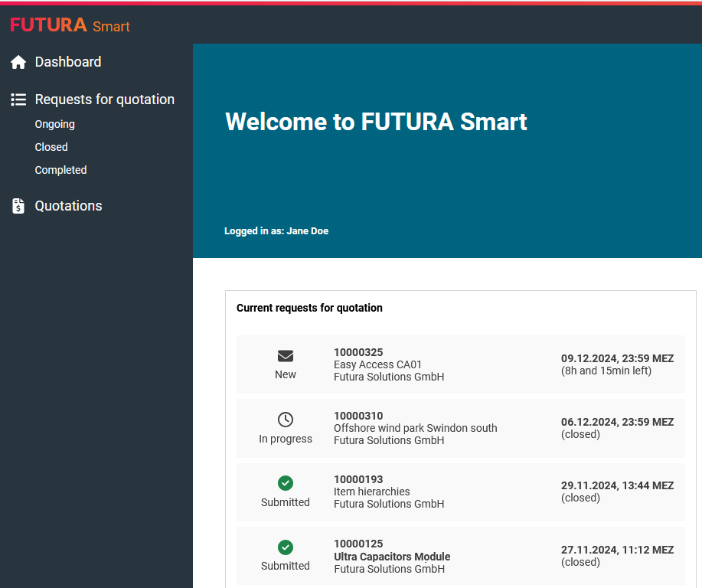
Task: Open request number 10000325
Action: [x=358, y=352]
